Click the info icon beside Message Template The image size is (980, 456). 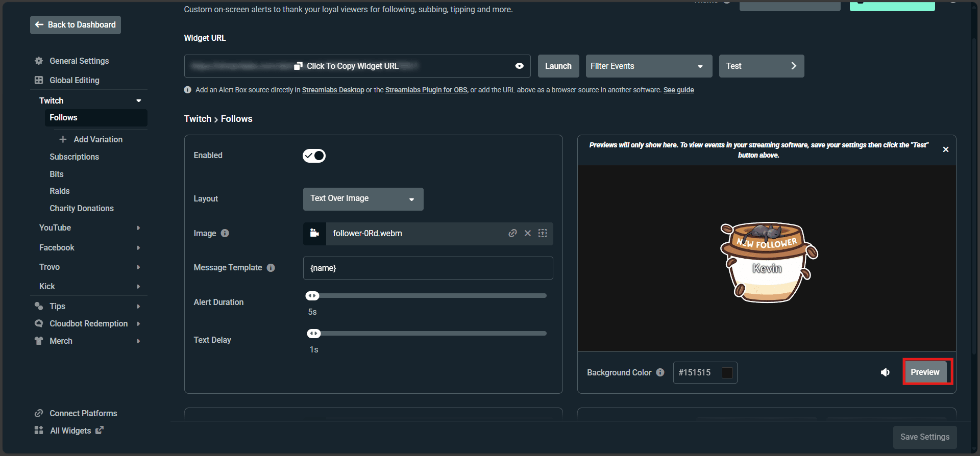pos(271,268)
